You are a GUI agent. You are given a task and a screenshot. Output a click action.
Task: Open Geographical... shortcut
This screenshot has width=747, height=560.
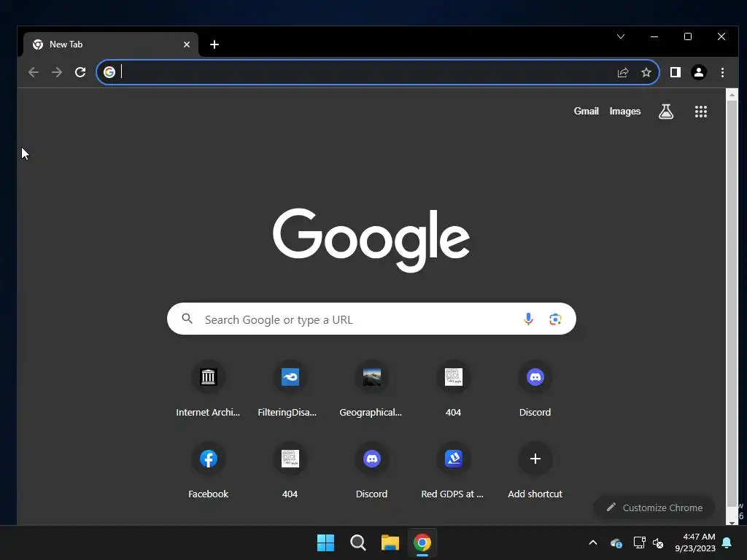(371, 389)
